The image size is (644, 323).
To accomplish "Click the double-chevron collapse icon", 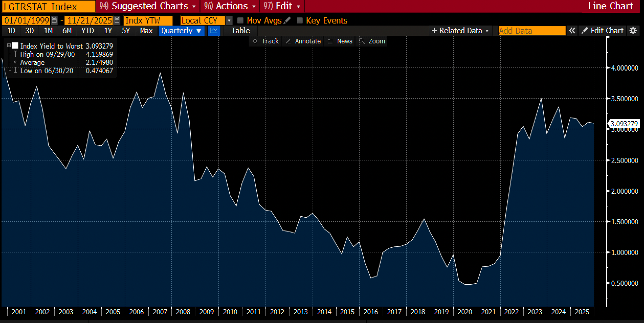I will [x=572, y=31].
